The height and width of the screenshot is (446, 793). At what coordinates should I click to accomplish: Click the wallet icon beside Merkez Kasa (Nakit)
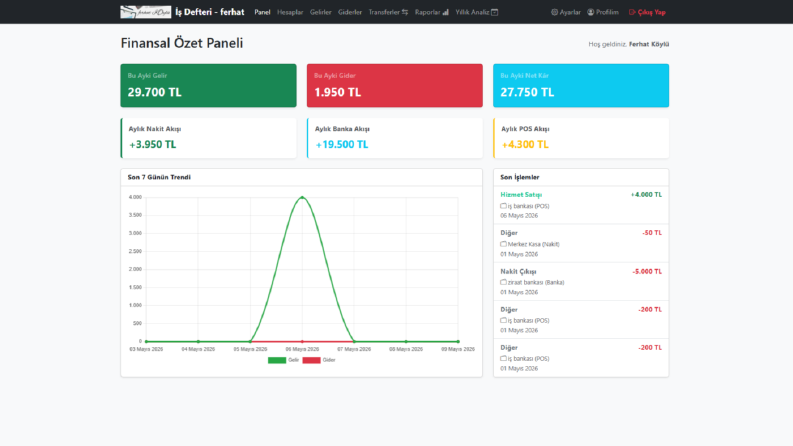coord(503,244)
